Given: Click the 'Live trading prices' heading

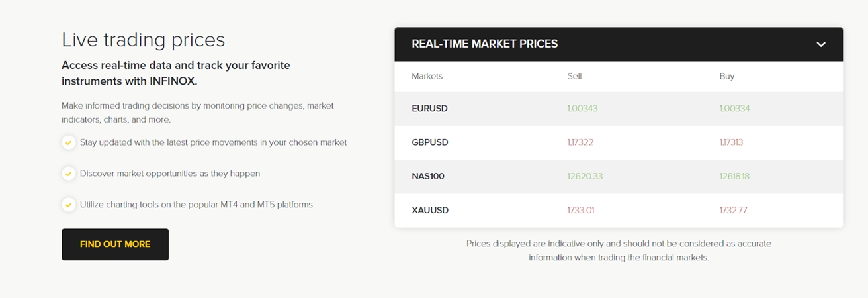Looking at the screenshot, I should click(x=144, y=40).
